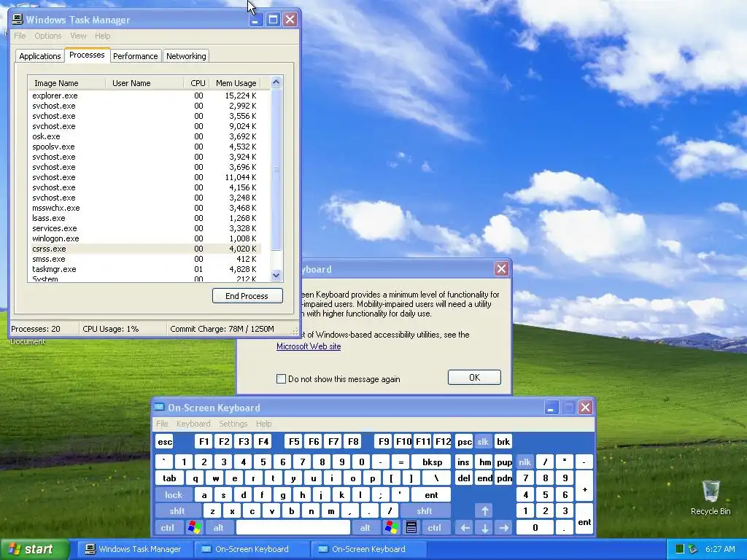Open Task Manager File menu
Viewport: 747px width, 560px height.
click(x=20, y=36)
